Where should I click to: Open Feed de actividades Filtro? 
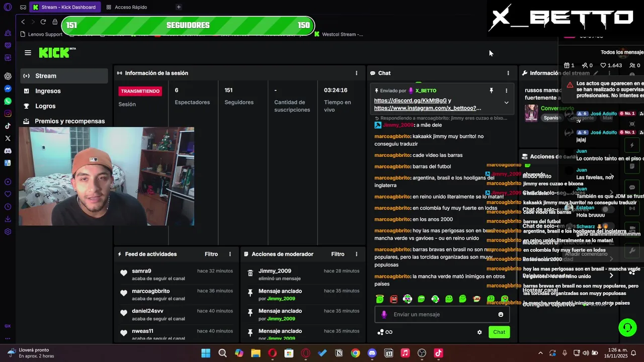[211, 254]
